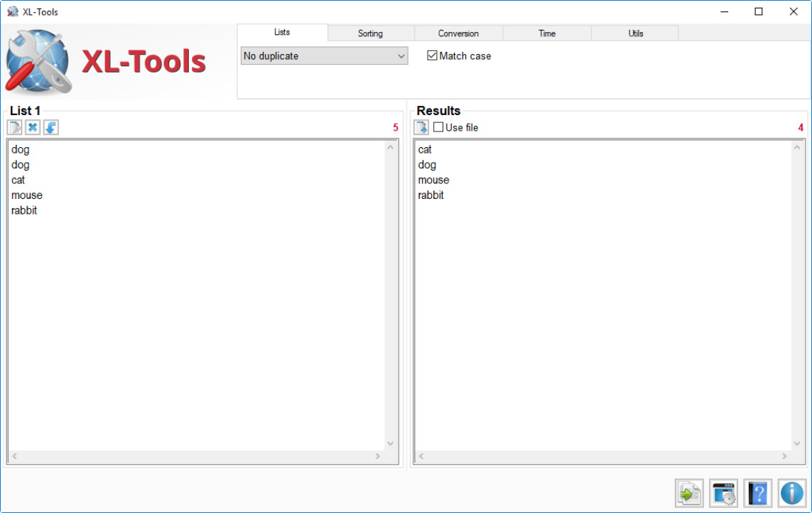Open the No duplicate dropdown
The width and height of the screenshot is (812, 513).
[324, 56]
